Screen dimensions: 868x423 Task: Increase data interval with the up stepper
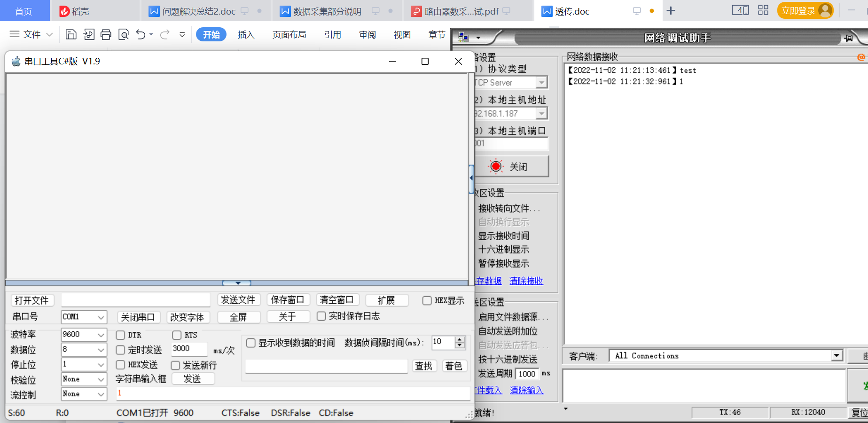(459, 340)
